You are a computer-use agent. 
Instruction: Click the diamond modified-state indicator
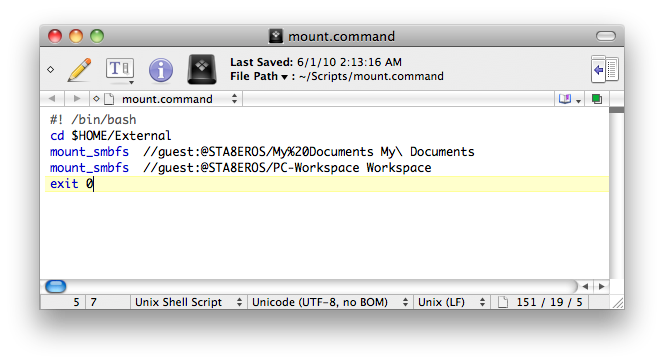pyautogui.click(x=51, y=69)
